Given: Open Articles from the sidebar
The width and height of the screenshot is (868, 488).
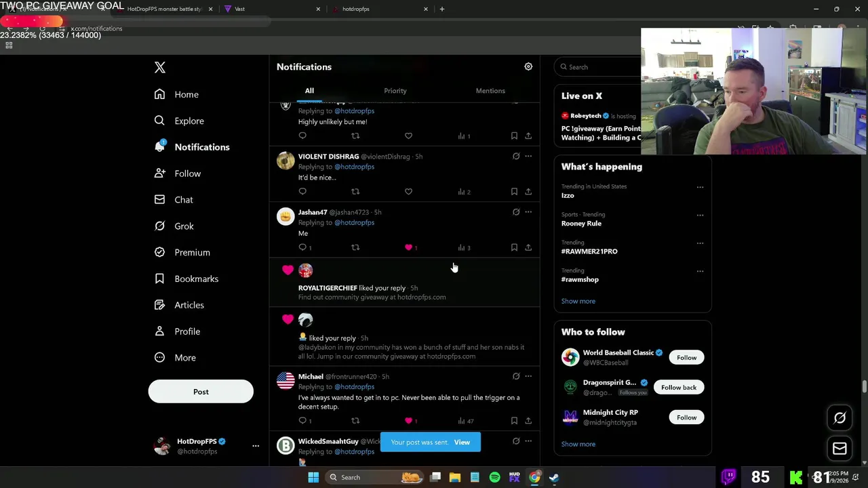Looking at the screenshot, I should (x=179, y=305).
